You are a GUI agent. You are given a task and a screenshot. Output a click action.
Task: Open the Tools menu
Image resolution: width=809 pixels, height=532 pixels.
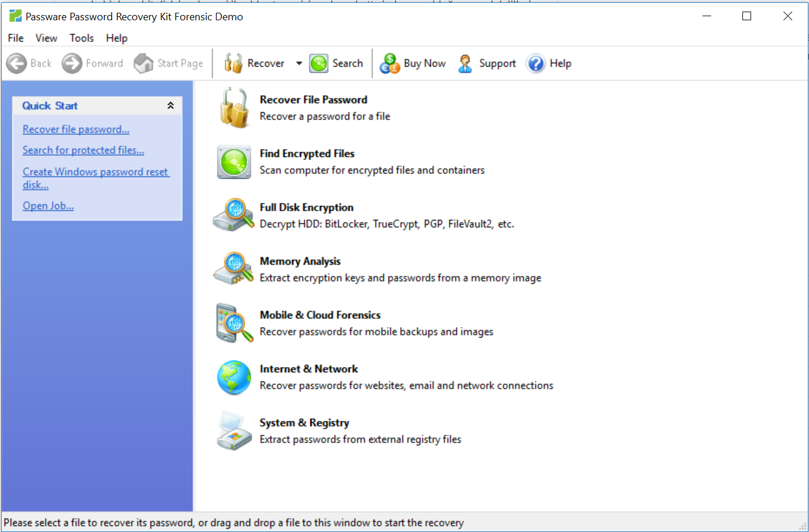tap(82, 38)
